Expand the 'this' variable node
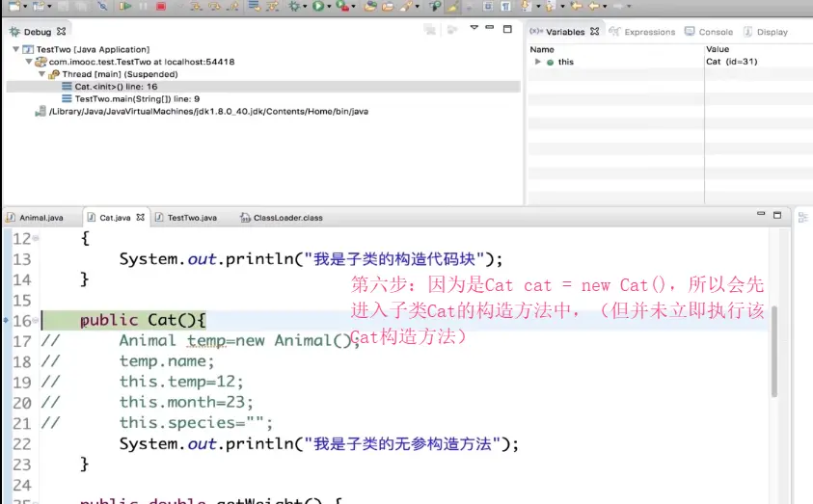Image resolution: width=813 pixels, height=504 pixels. pos(537,62)
